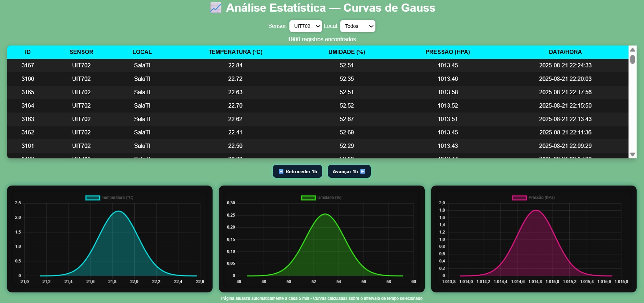Viewport: 644px width, 303px height.
Task: Click the chart emoji icon in the title
Action: point(215,8)
